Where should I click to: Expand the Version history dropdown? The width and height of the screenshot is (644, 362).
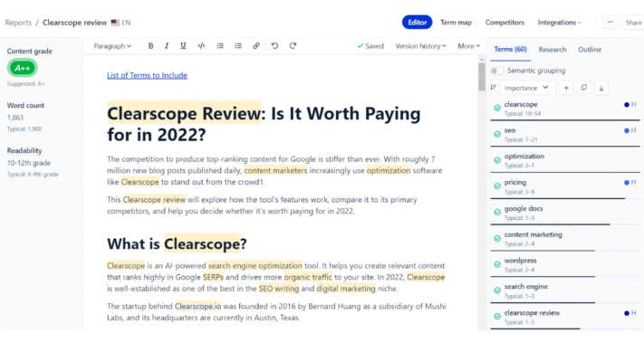420,46
